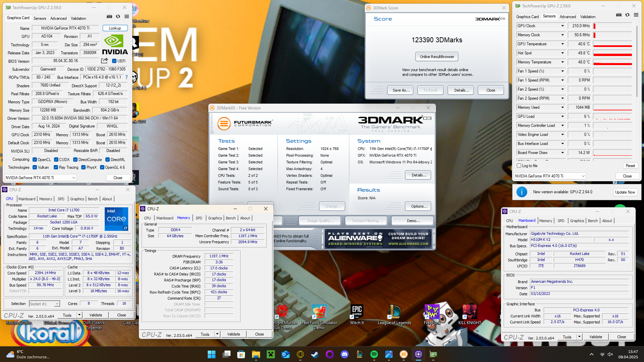Open the hamburger menu in left GPU-Z window
Viewport: 644px width, 362px height.
point(127,17)
